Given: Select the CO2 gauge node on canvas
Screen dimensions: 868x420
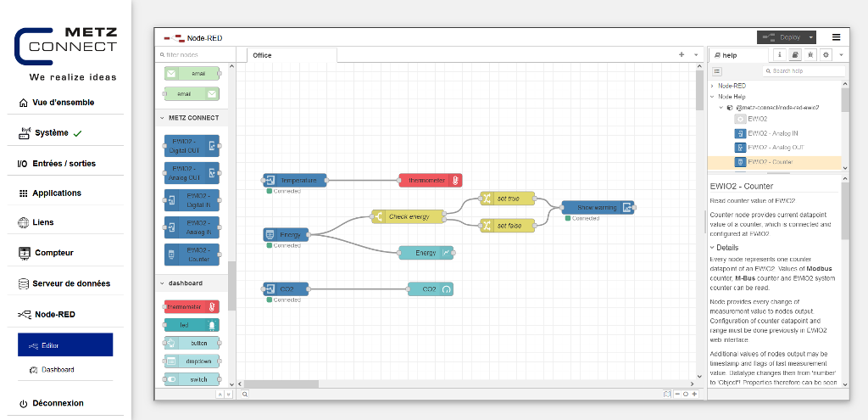Looking at the screenshot, I should 430,289.
